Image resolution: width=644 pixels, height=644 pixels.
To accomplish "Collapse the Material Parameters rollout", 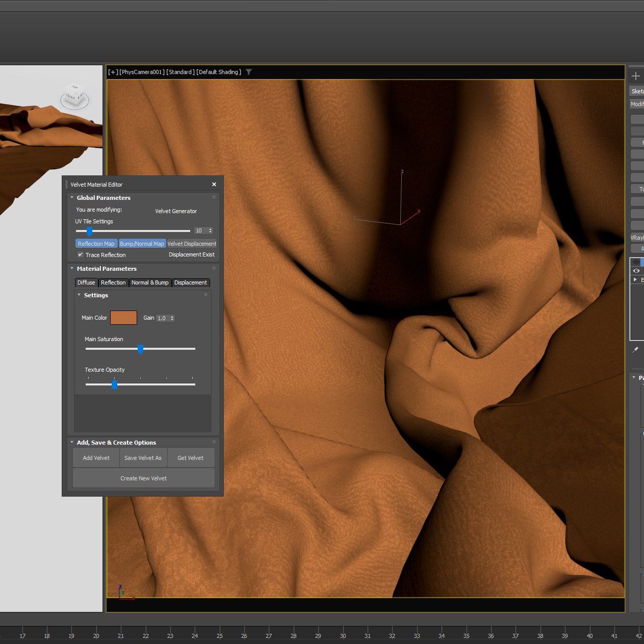I will point(72,269).
